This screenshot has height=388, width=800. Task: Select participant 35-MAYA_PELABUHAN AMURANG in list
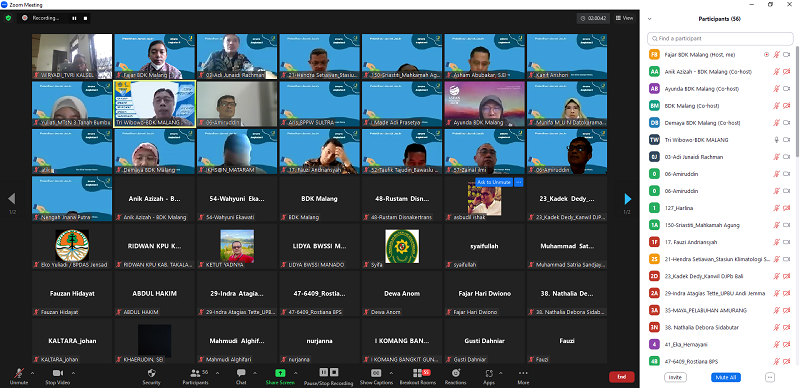click(x=721, y=310)
